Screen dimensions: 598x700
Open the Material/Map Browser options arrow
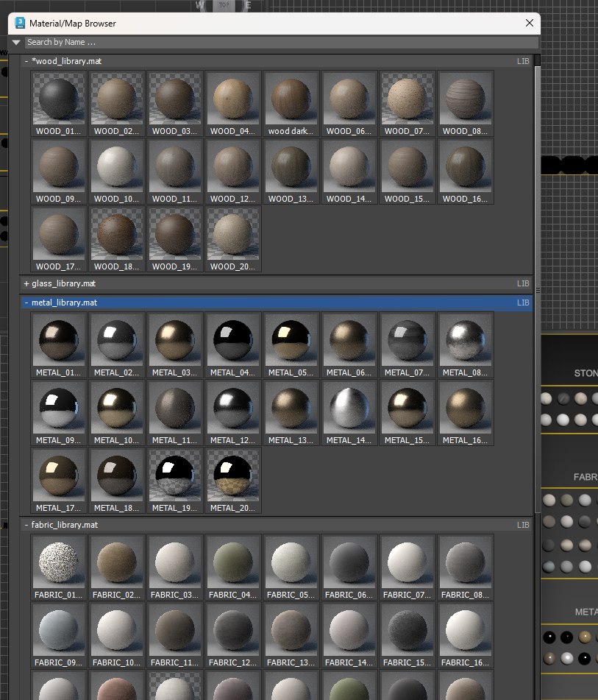tap(16, 43)
